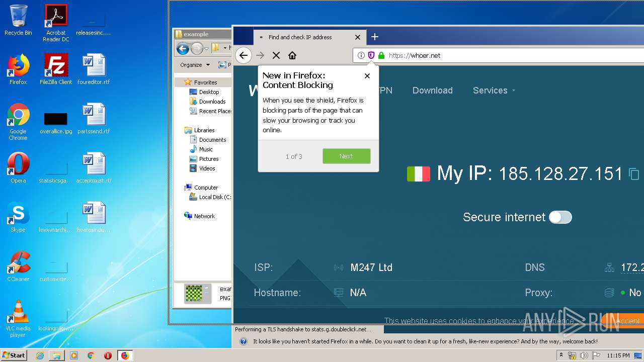This screenshot has width=644, height=362.
Task: Click the M247 Ltd ISP value
Action: coord(371,267)
